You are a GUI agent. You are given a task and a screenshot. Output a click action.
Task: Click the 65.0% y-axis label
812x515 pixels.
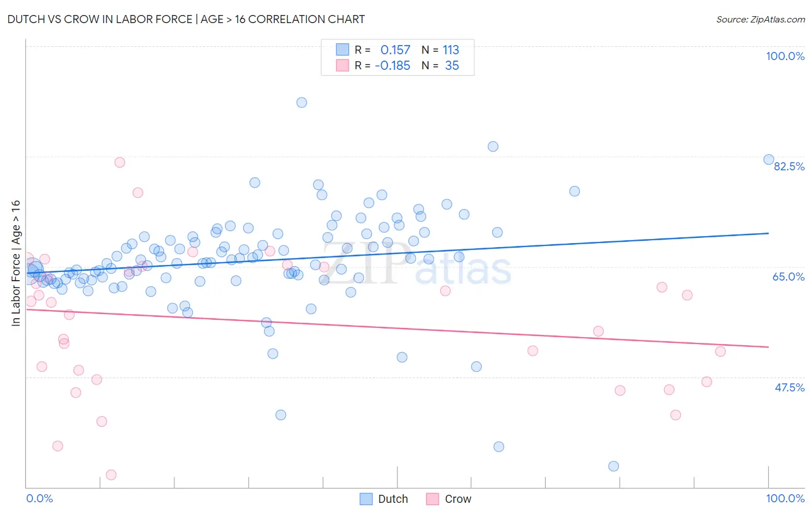pyautogui.click(x=788, y=277)
